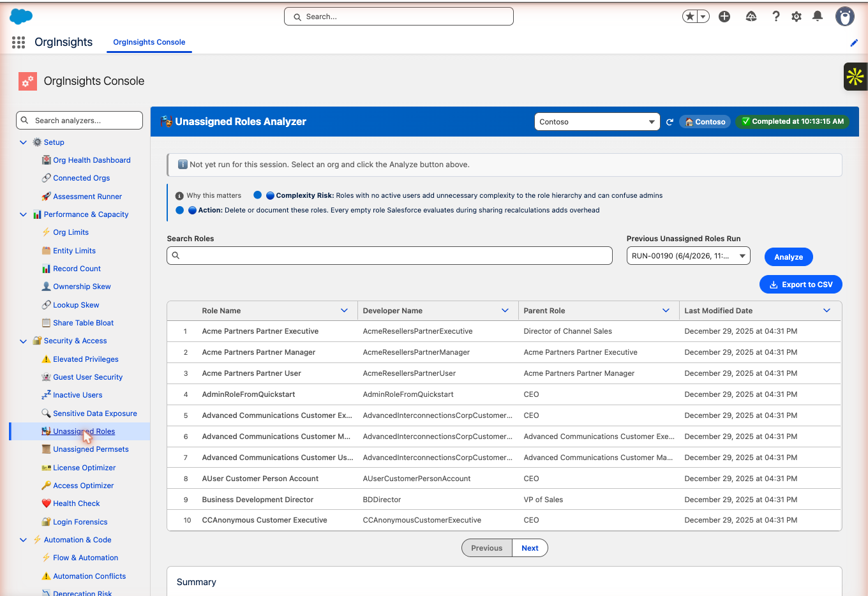Click Acme Partners Partner Executive role name

click(260, 331)
